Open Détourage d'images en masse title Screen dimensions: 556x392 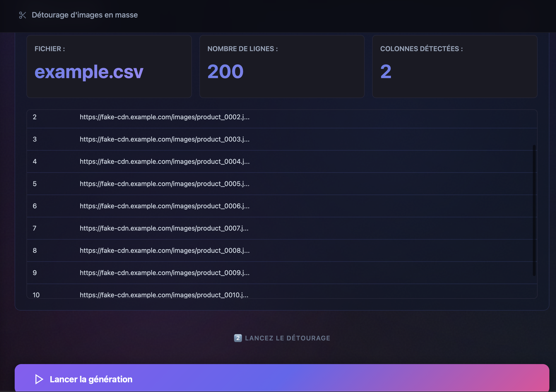pyautogui.click(x=84, y=15)
